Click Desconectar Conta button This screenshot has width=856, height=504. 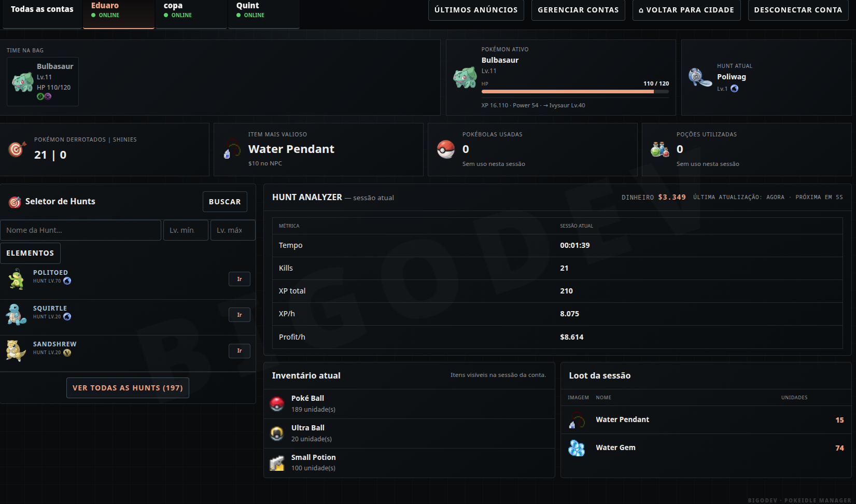tap(798, 10)
